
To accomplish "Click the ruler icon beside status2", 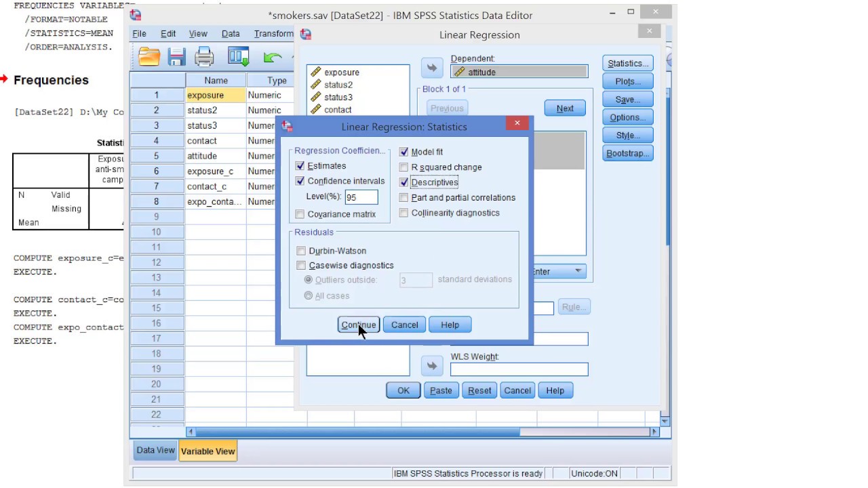I will pos(315,85).
